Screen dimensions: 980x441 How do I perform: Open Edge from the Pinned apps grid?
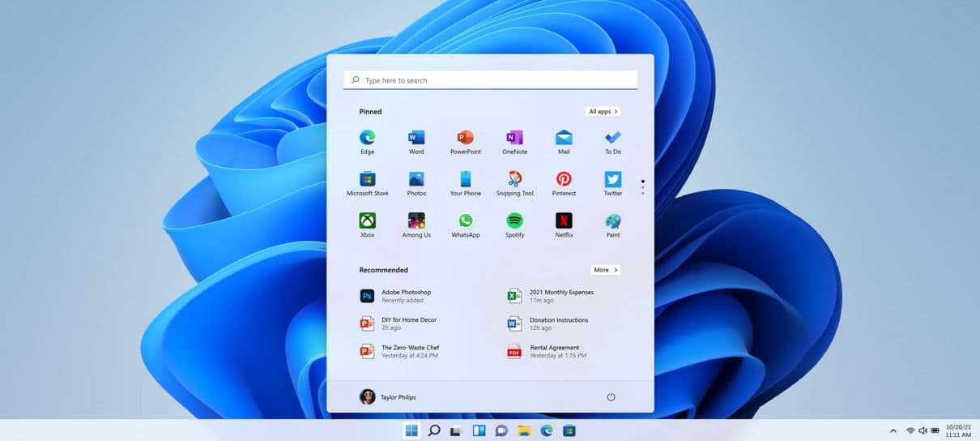[x=367, y=141]
